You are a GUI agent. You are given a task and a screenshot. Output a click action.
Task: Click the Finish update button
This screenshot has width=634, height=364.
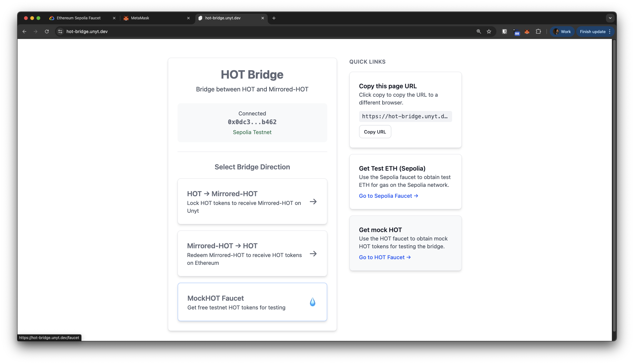[592, 32]
